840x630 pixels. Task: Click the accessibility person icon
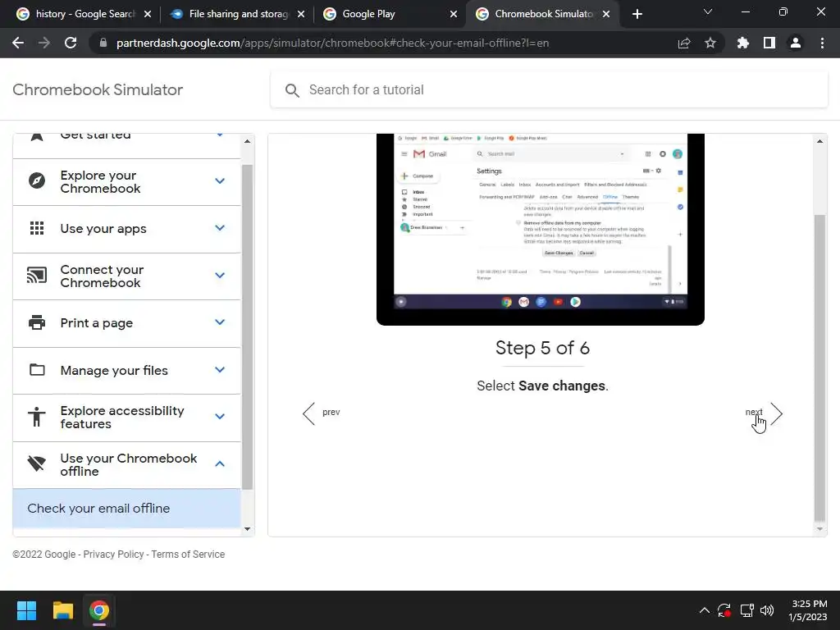pos(37,416)
